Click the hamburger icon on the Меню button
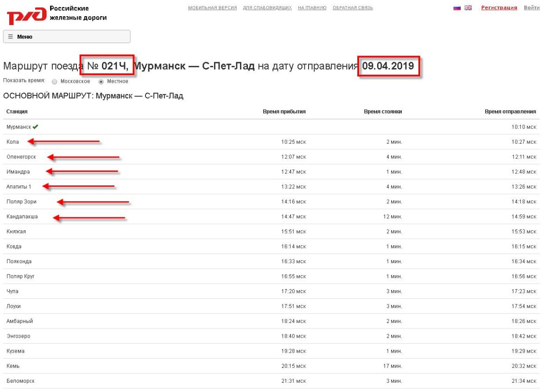556x392 pixels. pos(11,36)
